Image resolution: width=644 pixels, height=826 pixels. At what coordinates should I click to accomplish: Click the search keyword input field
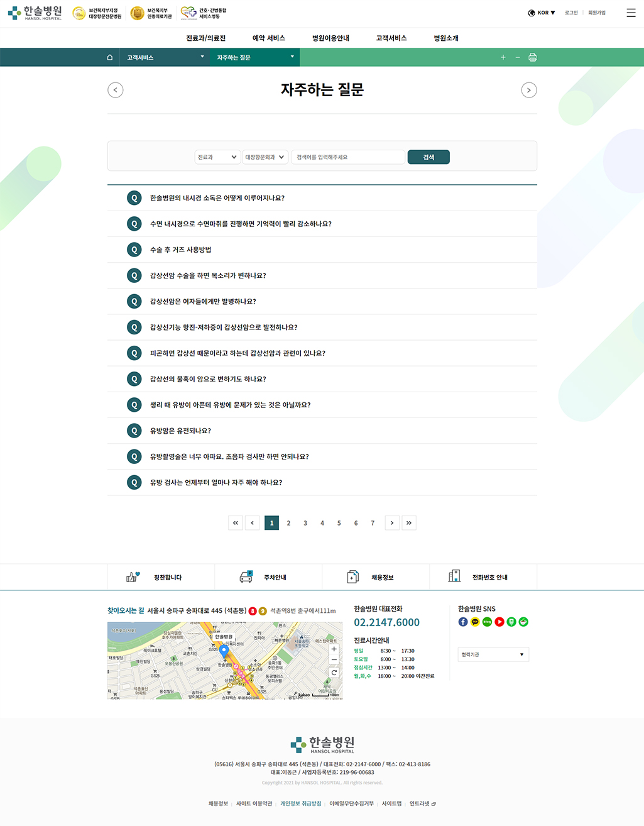[x=348, y=157]
